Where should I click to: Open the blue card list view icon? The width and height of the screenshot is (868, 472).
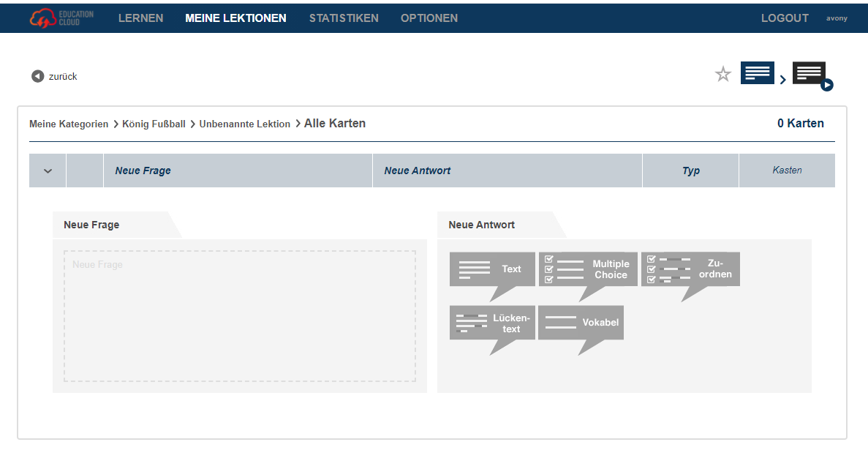[757, 73]
